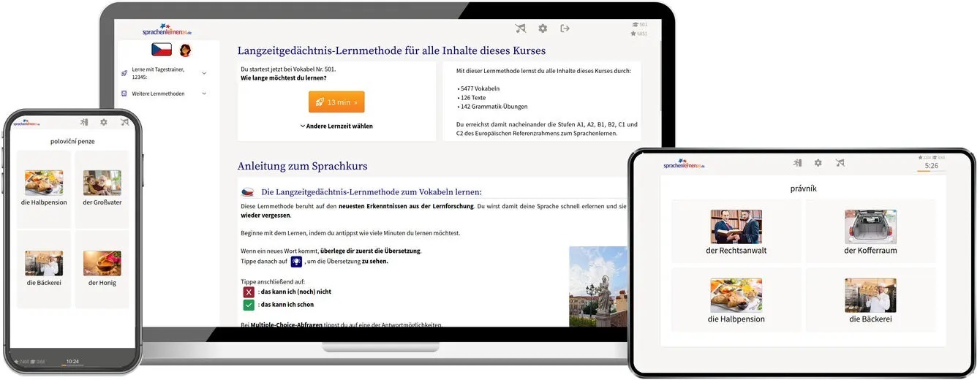
Task: Open settings gear in laptop header
Action: pyautogui.click(x=543, y=28)
